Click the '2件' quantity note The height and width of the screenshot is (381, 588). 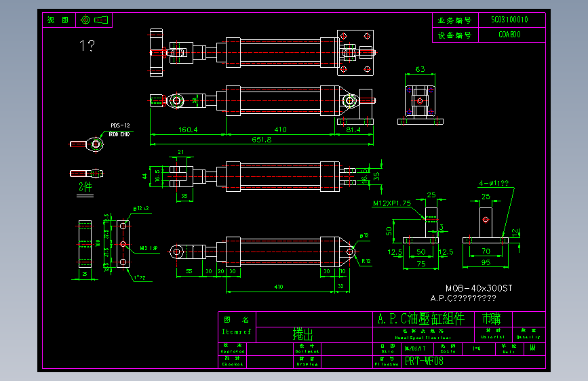tap(85, 186)
